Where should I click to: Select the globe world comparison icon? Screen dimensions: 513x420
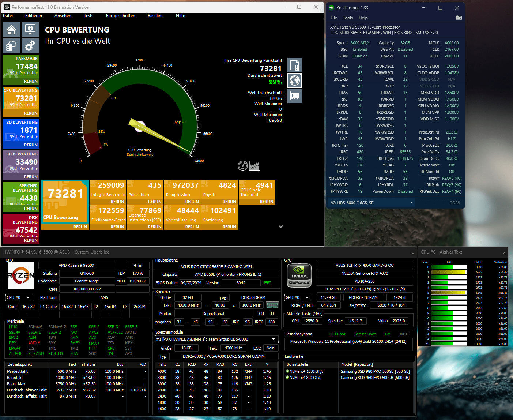pyautogui.click(x=295, y=80)
